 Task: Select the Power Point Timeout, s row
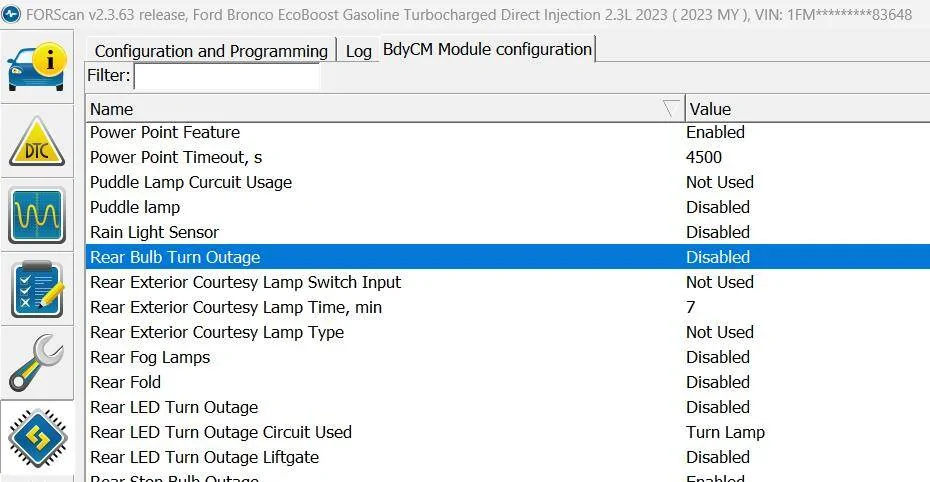point(508,157)
